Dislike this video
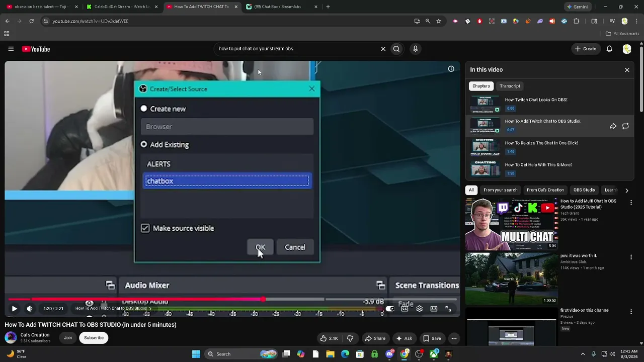 click(350, 338)
